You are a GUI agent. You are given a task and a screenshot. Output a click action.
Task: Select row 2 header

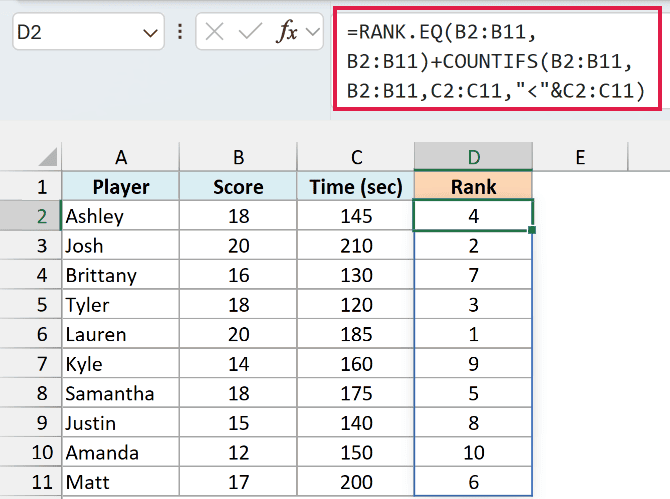coord(31,216)
